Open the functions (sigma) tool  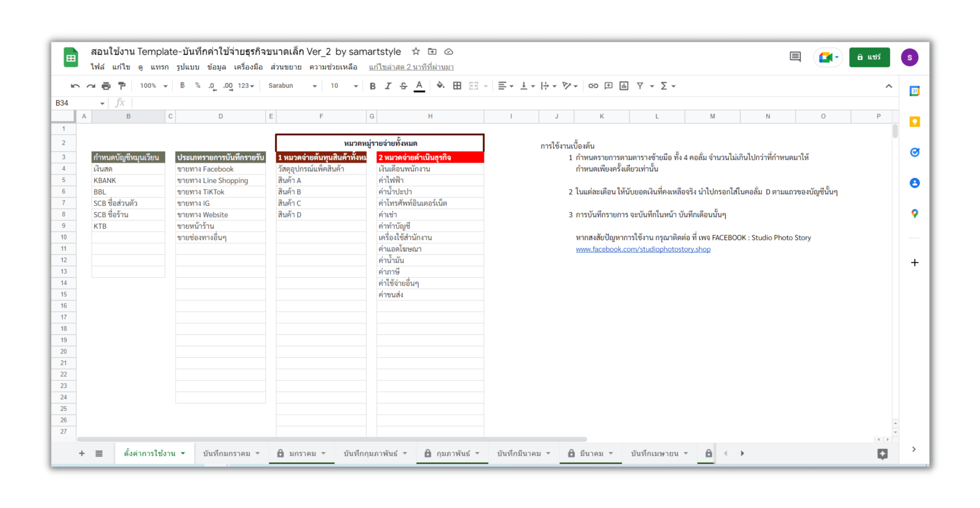click(665, 86)
